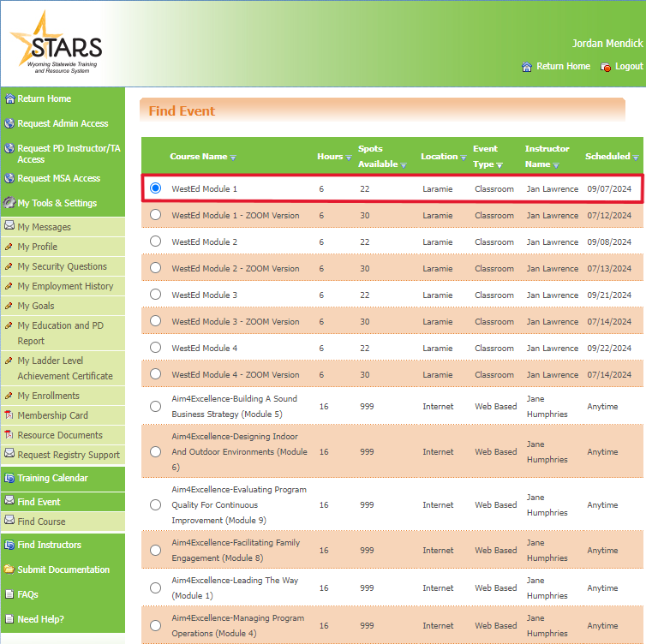Image resolution: width=646 pixels, height=644 pixels.
Task: Click the house icon beside Return Home header
Action: 527,67
